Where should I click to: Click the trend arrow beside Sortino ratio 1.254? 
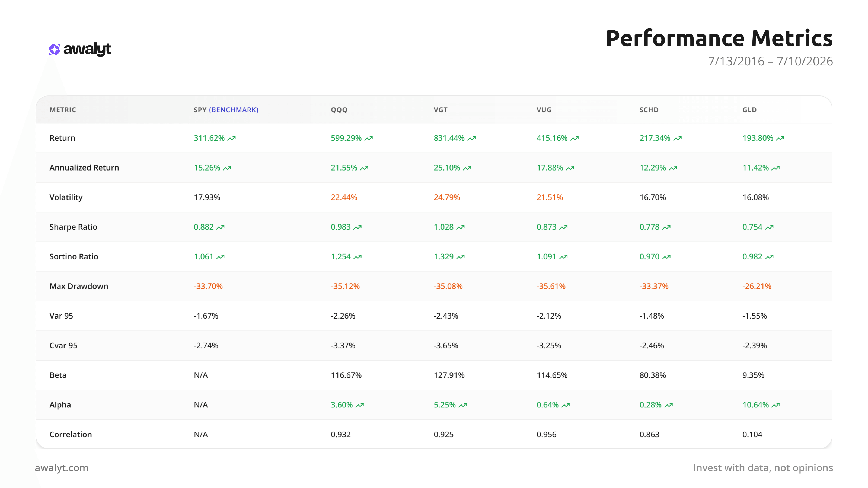coord(358,257)
